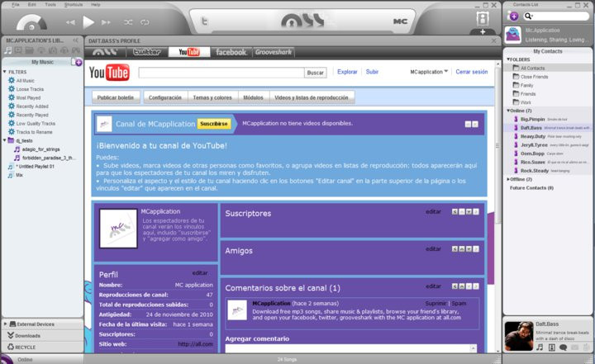Click the Contacts List search field
Viewport: 595px width, 364px height.
(555, 16)
